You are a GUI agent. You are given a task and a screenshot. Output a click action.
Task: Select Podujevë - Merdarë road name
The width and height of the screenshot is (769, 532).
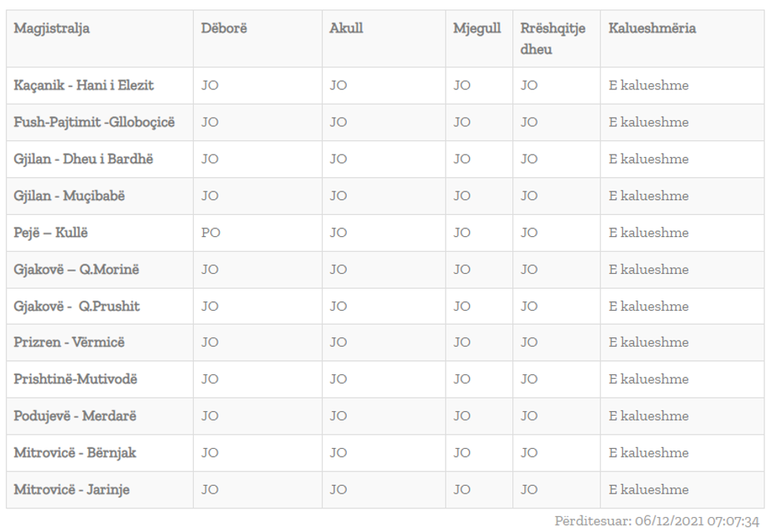[x=75, y=417]
